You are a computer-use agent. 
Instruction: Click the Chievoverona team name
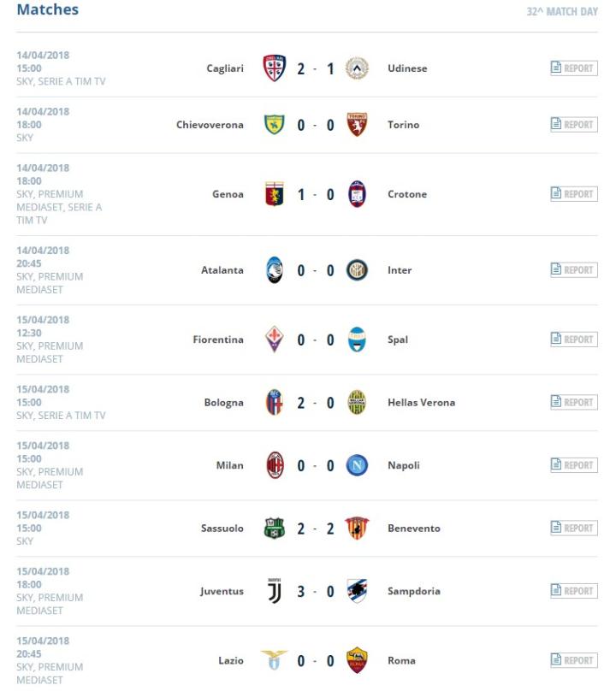tap(210, 125)
